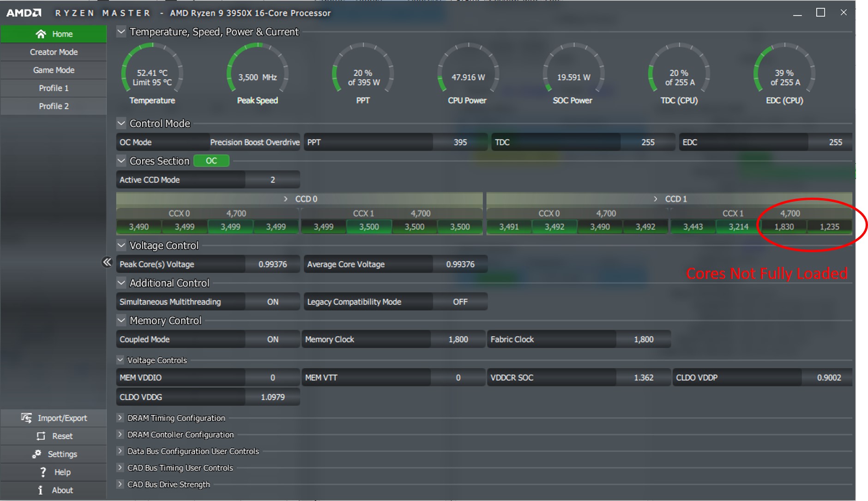Click the OC badge in Cores Section
The width and height of the screenshot is (868, 501).
click(x=211, y=161)
